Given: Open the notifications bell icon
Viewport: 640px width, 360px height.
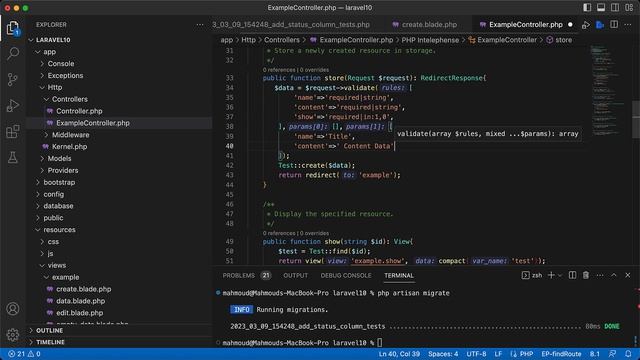Looking at the screenshot, I should 628,354.
